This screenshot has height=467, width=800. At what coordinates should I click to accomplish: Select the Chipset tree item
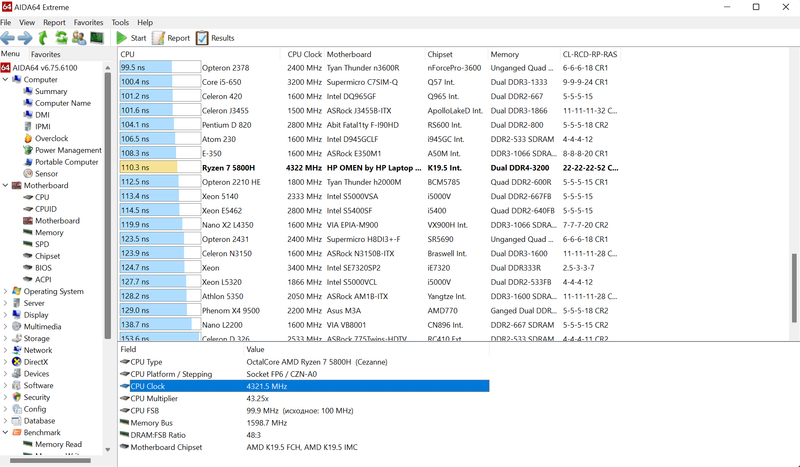click(x=41, y=256)
